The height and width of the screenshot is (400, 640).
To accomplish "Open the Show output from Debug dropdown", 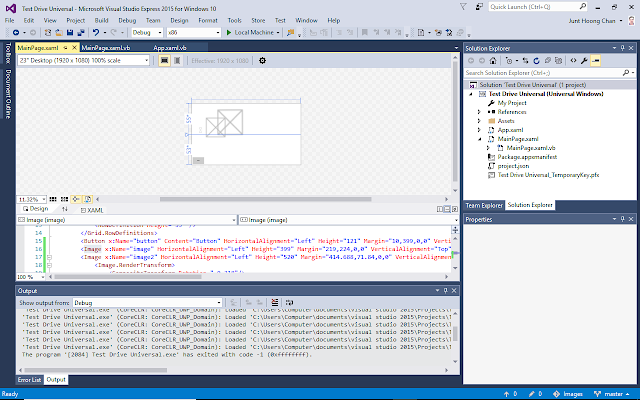I will pyautogui.click(x=147, y=302).
